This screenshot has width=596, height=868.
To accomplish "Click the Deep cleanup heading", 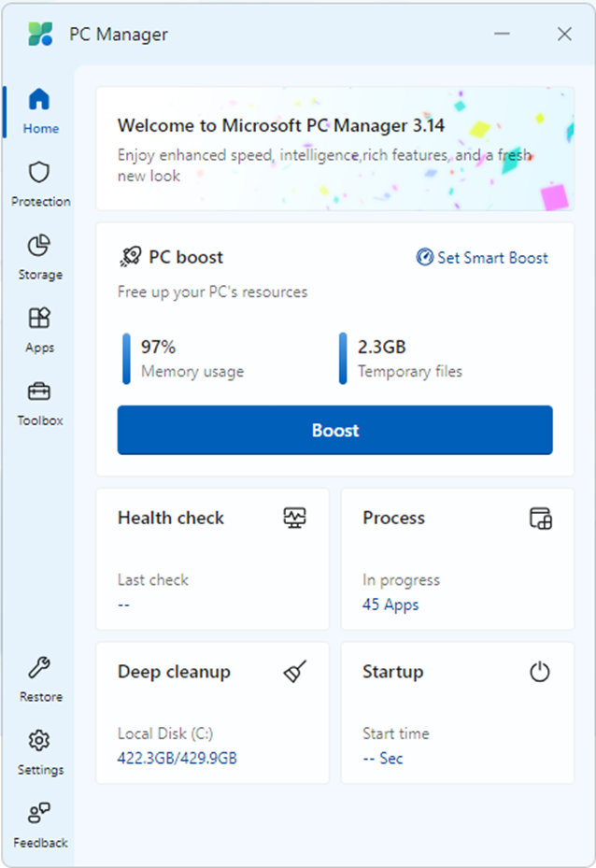I will point(174,672).
